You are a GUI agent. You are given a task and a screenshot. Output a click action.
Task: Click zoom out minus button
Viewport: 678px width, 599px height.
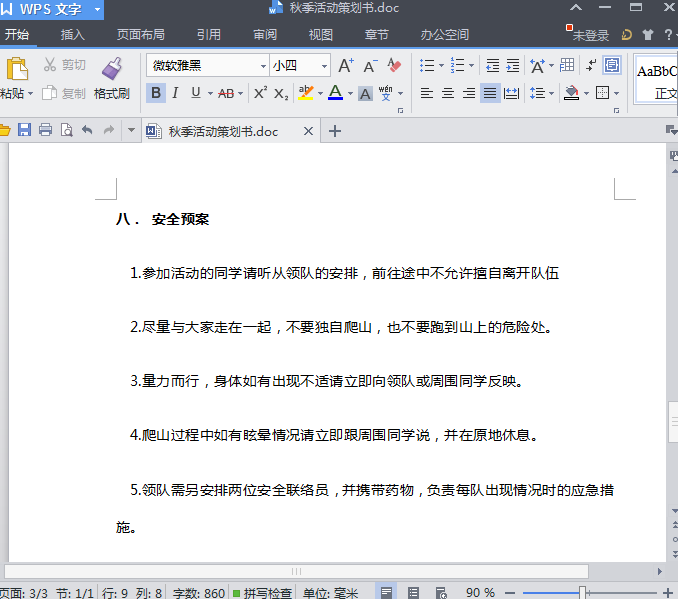tap(510, 593)
